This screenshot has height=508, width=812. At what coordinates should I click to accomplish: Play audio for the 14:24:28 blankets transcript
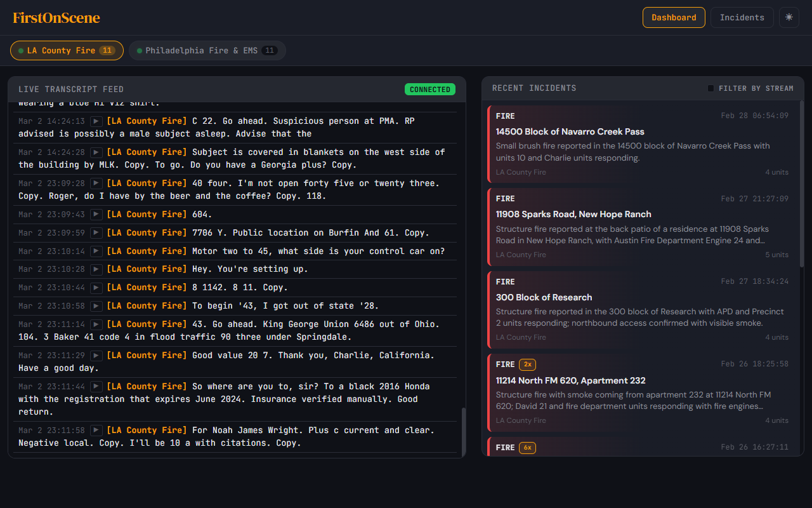(96, 152)
